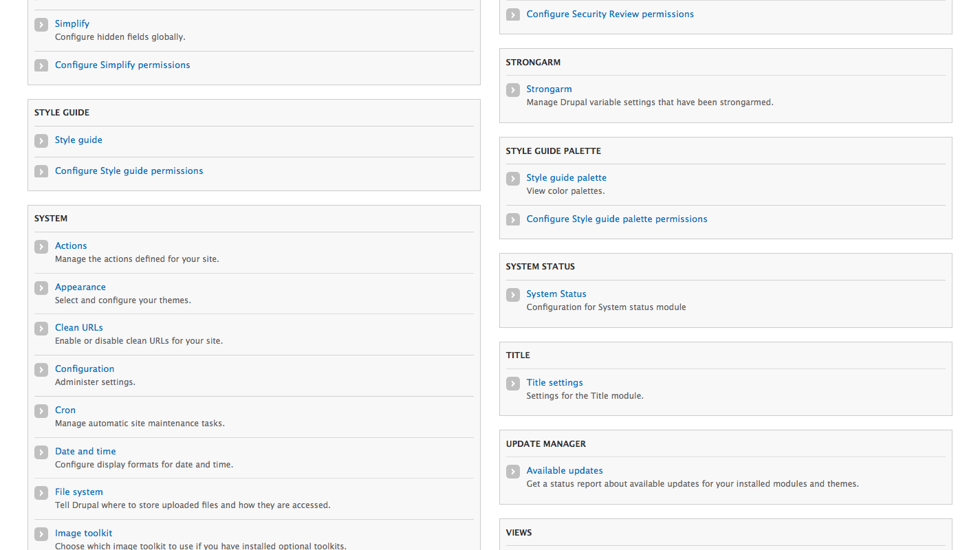The width and height of the screenshot is (980, 550).
Task: Click 'Manage the actions defined for your site.'
Action: pos(137,259)
